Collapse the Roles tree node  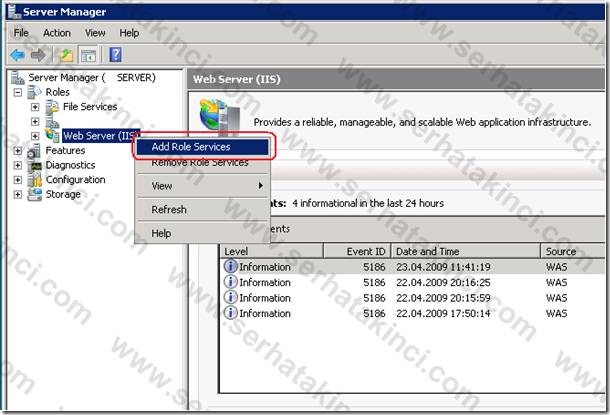[x=18, y=93]
